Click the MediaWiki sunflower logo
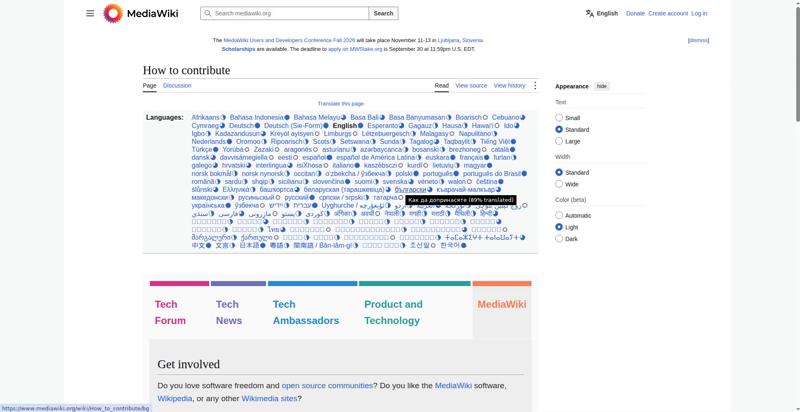The image size is (800, 412). click(113, 13)
